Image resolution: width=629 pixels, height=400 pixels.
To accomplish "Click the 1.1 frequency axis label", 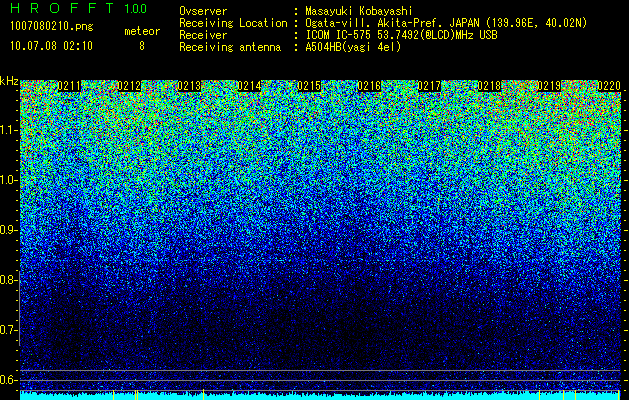I will point(9,130).
